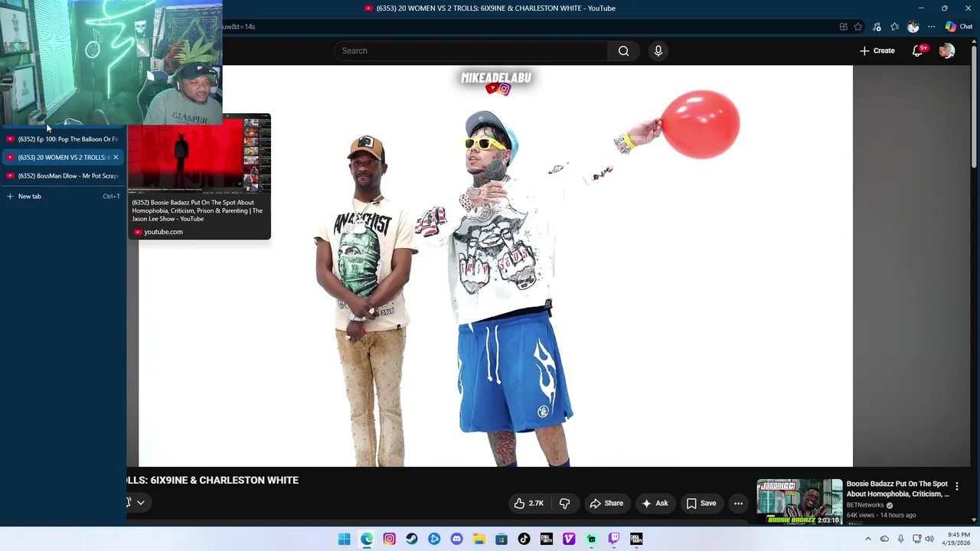
Task: Open options menu for Boosie Badazz video
Action: coord(956,486)
